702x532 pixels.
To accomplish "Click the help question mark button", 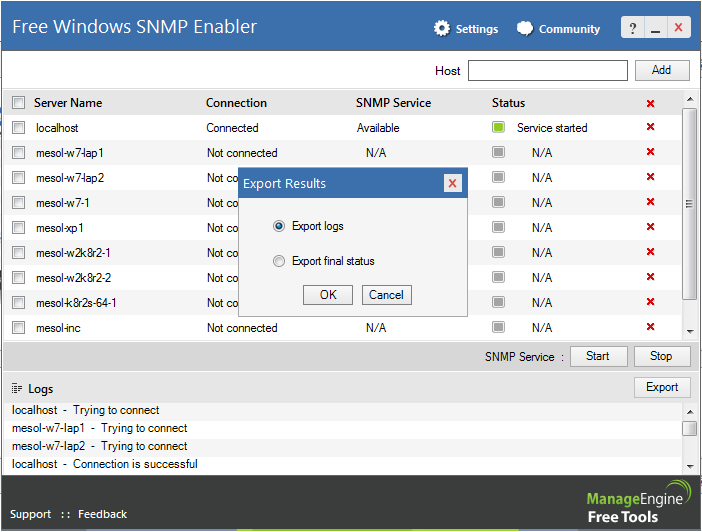I will 633,28.
